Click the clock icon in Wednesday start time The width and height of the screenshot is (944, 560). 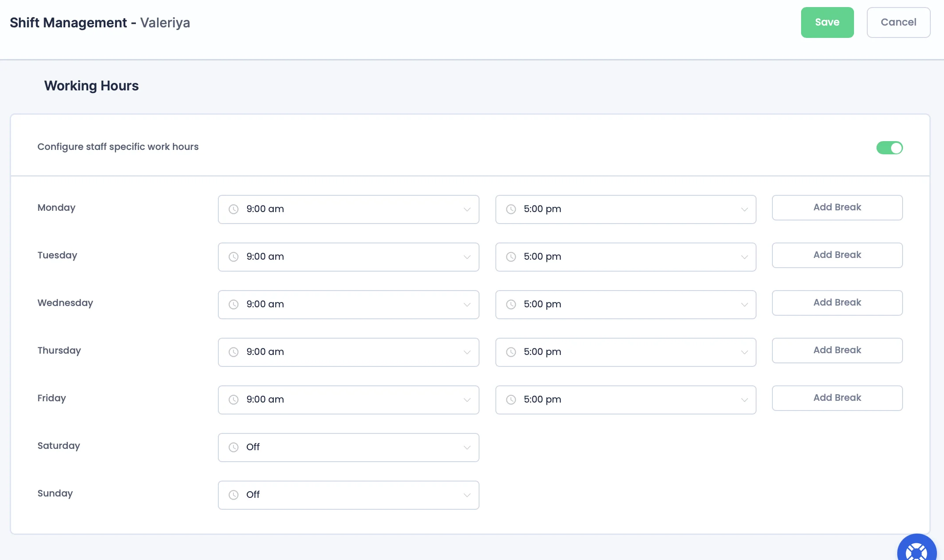(x=233, y=304)
